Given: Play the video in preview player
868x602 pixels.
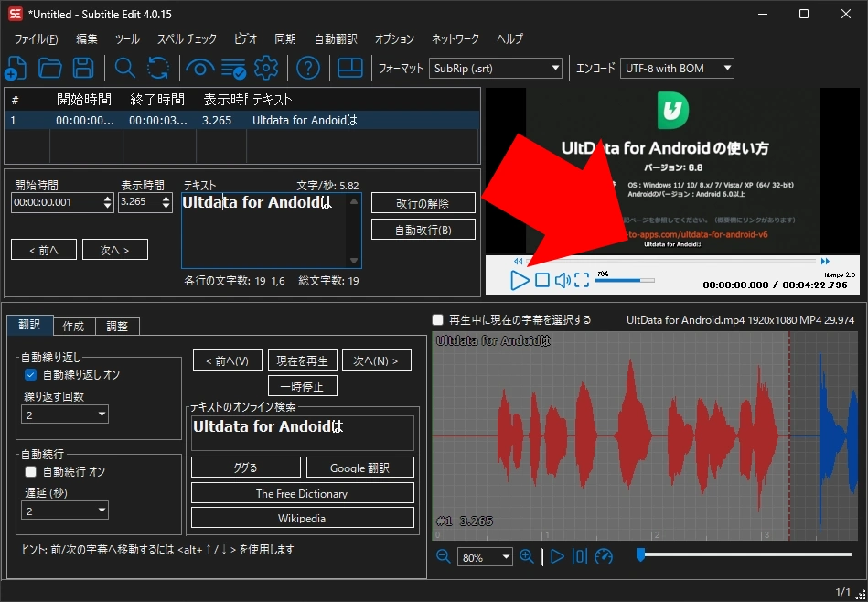Looking at the screenshot, I should (x=520, y=280).
